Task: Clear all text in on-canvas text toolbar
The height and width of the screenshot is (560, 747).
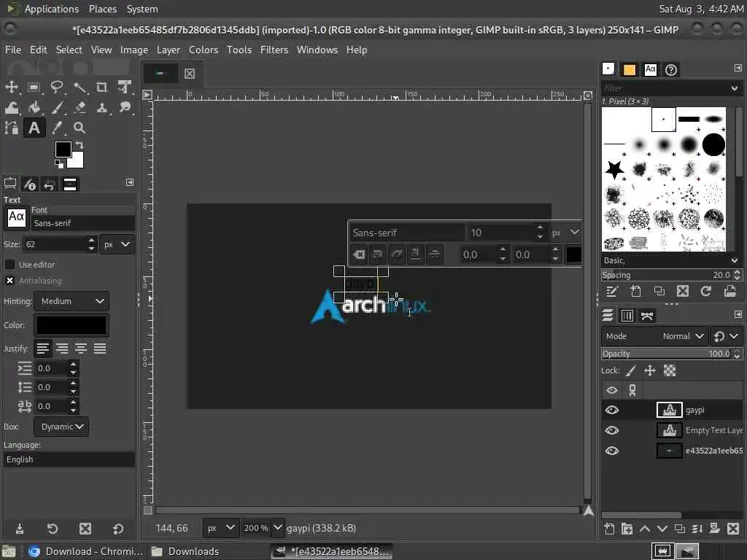Action: tap(359, 254)
